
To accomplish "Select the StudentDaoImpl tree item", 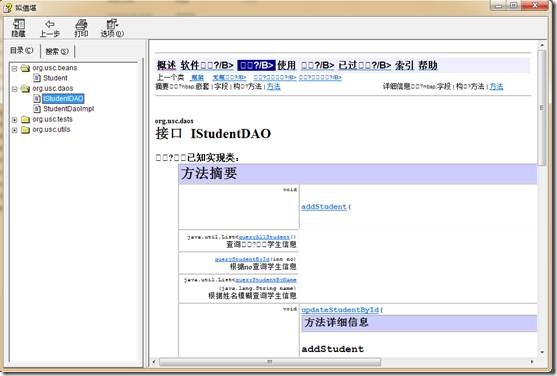I will 69,109.
